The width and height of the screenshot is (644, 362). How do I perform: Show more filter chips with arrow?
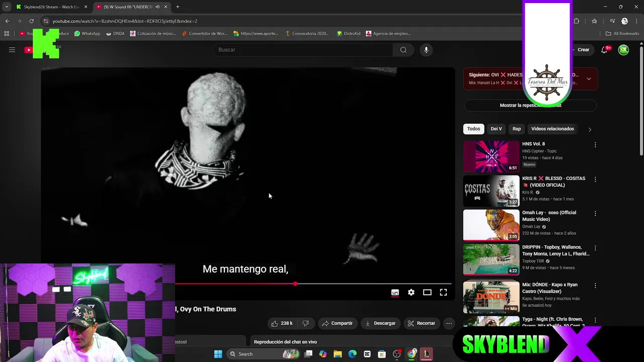pyautogui.click(x=590, y=129)
